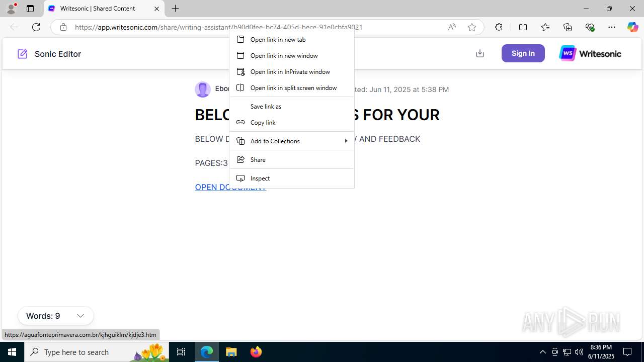Click Browser essentials heart icon
This screenshot has height=362, width=644.
click(590, 27)
